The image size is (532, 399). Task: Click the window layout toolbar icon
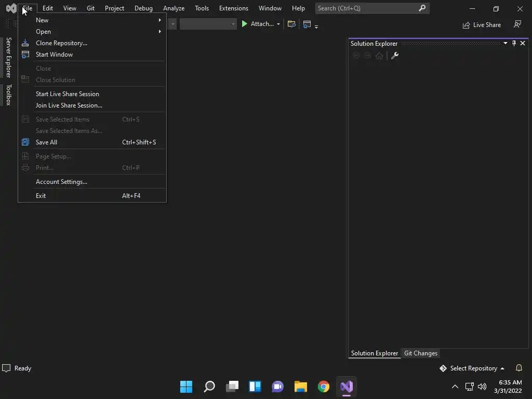coord(307,24)
